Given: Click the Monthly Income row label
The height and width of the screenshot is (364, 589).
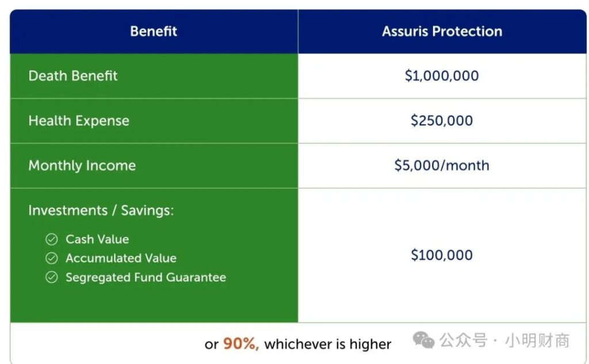Looking at the screenshot, I should pos(82,166).
